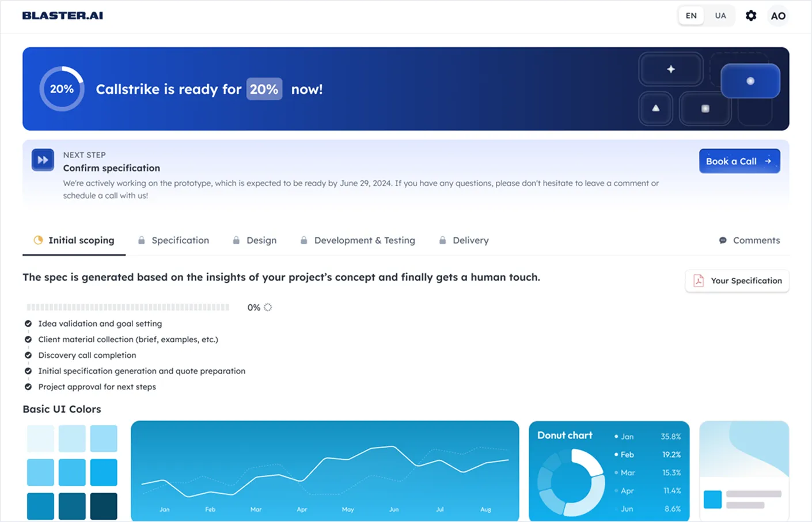The image size is (812, 522).
Task: Open settings via the gear icon
Action: pyautogui.click(x=751, y=16)
